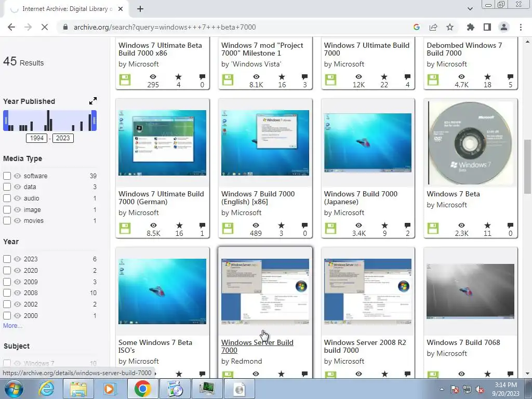Open Windows Server 2008 R2 build 7000 title
The height and width of the screenshot is (399, 532).
tap(365, 346)
